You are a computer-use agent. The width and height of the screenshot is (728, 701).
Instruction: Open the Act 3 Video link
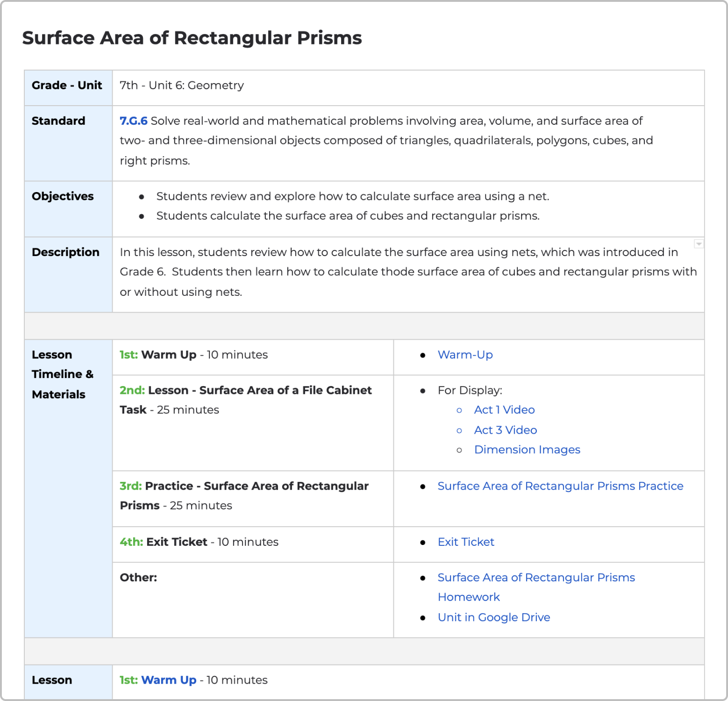(506, 430)
